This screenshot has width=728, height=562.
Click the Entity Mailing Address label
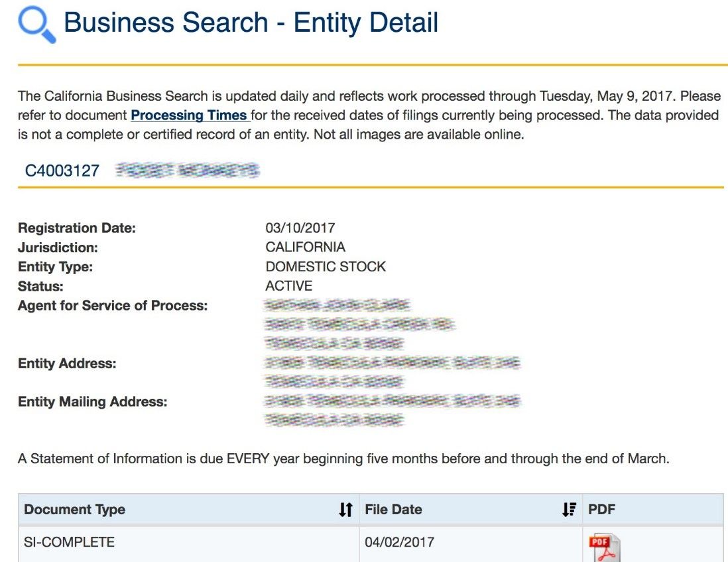(93, 401)
